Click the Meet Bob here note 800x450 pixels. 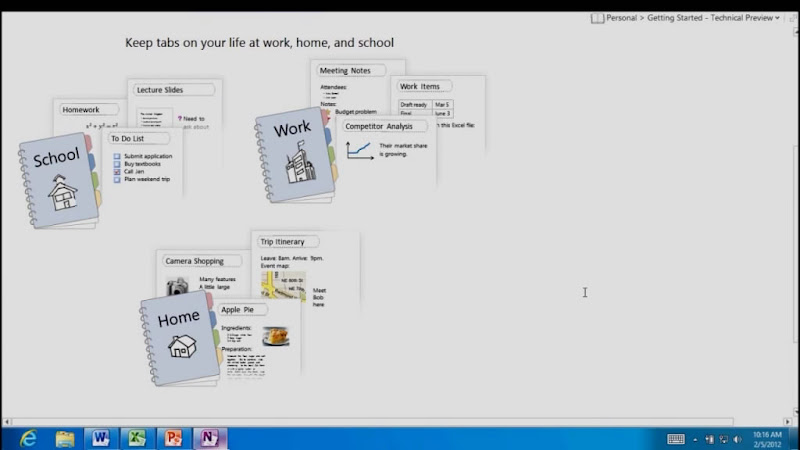[319, 297]
